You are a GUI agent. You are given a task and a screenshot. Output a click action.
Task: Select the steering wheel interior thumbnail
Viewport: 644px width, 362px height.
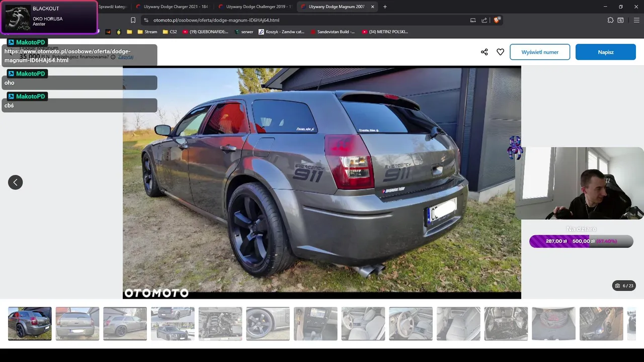click(411, 323)
